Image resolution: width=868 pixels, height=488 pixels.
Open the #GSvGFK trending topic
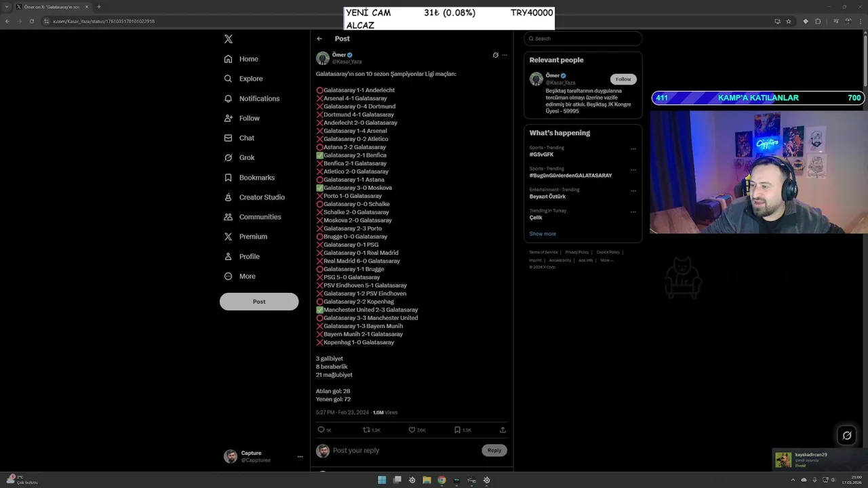pos(542,155)
